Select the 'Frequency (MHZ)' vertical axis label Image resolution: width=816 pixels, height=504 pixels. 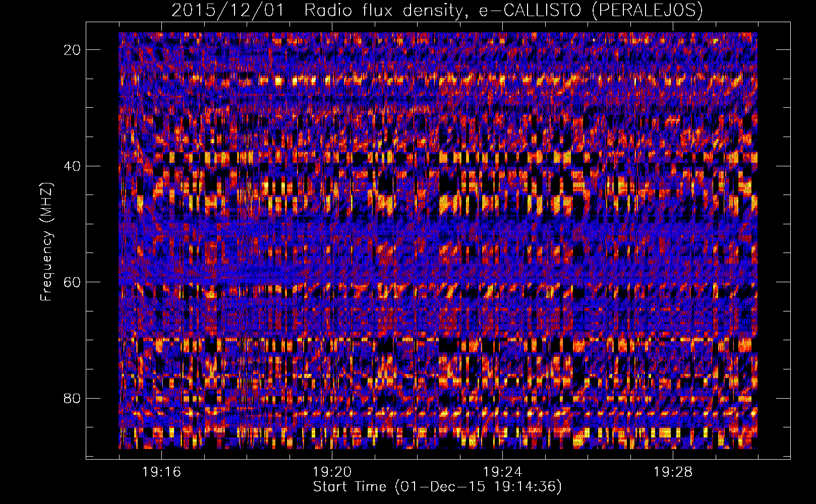(46, 242)
